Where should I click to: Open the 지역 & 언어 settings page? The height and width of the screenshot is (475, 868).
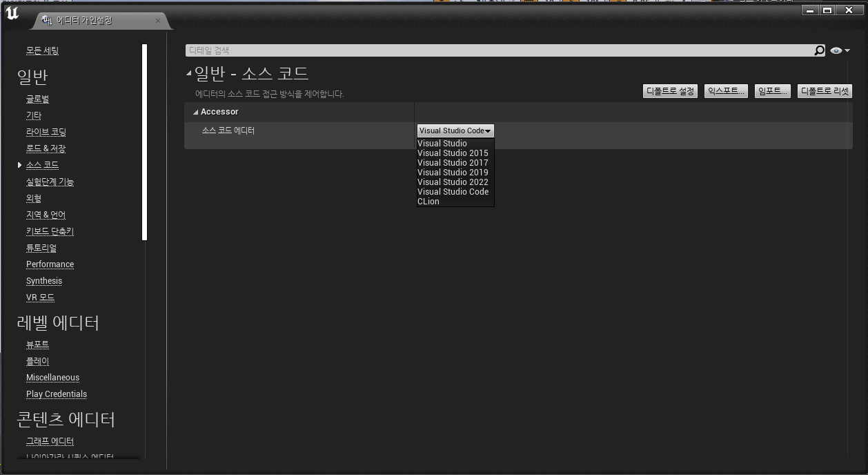[46, 215]
